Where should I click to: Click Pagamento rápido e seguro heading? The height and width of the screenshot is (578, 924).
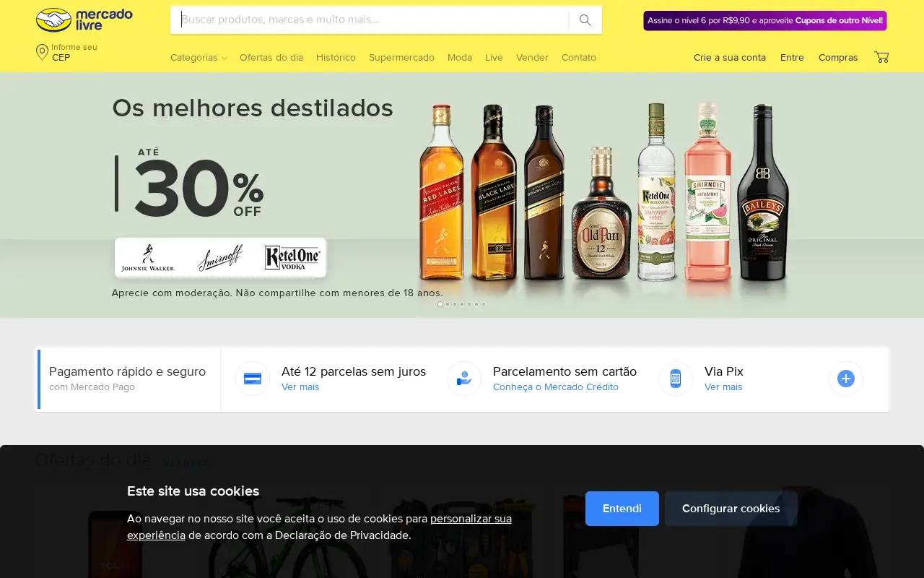click(127, 371)
